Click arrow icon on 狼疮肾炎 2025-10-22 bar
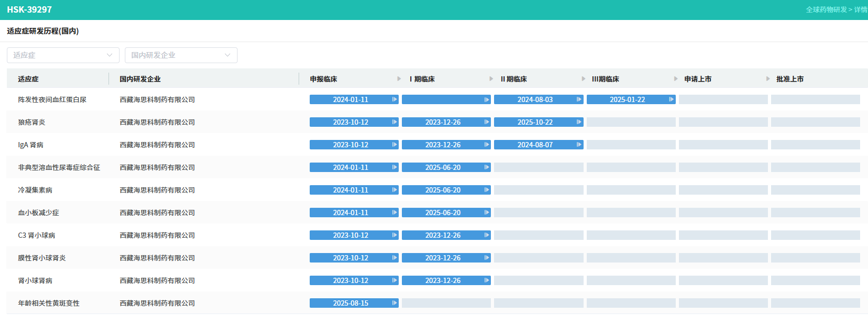The height and width of the screenshot is (323, 868). [x=579, y=122]
